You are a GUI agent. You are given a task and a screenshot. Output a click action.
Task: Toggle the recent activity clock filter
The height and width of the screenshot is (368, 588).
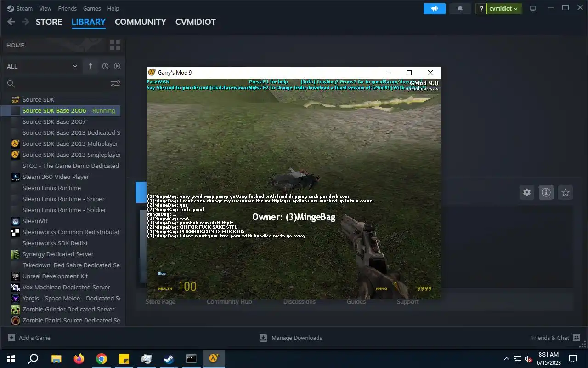point(105,66)
